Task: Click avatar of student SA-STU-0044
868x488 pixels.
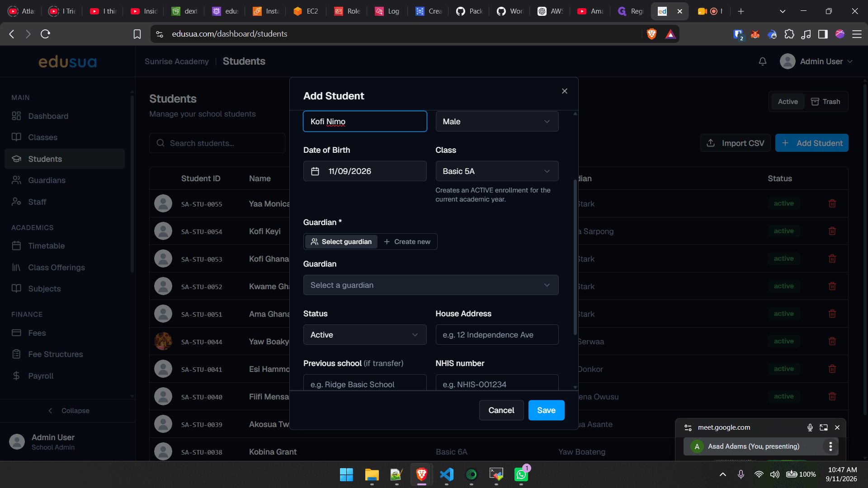Action: [x=163, y=342]
